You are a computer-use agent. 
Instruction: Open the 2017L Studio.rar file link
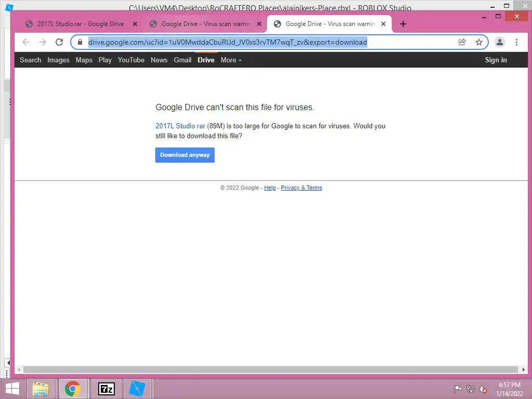[x=180, y=126]
